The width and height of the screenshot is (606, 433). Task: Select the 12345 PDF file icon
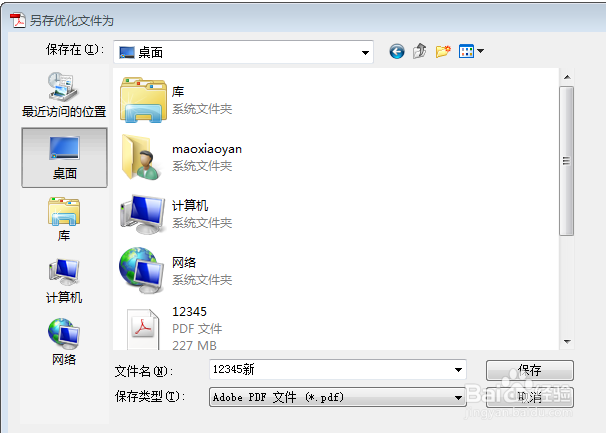pyautogui.click(x=143, y=328)
